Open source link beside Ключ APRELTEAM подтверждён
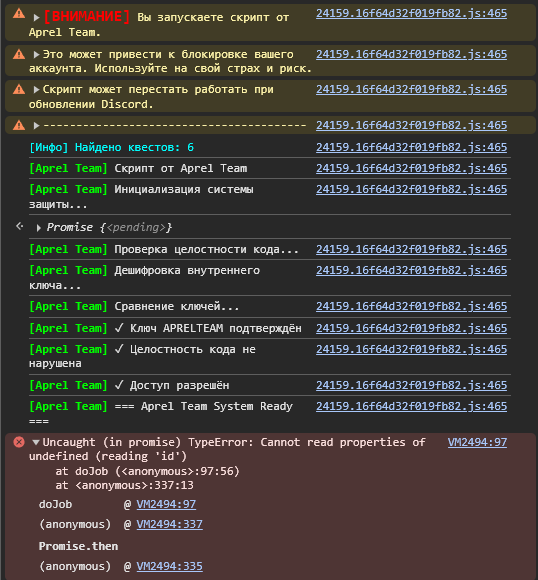This screenshot has height=580, width=538. point(411,328)
